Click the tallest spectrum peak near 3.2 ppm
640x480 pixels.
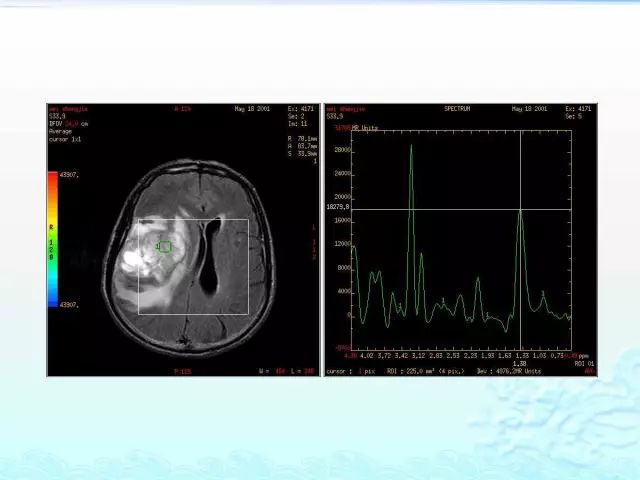pyautogui.click(x=411, y=147)
